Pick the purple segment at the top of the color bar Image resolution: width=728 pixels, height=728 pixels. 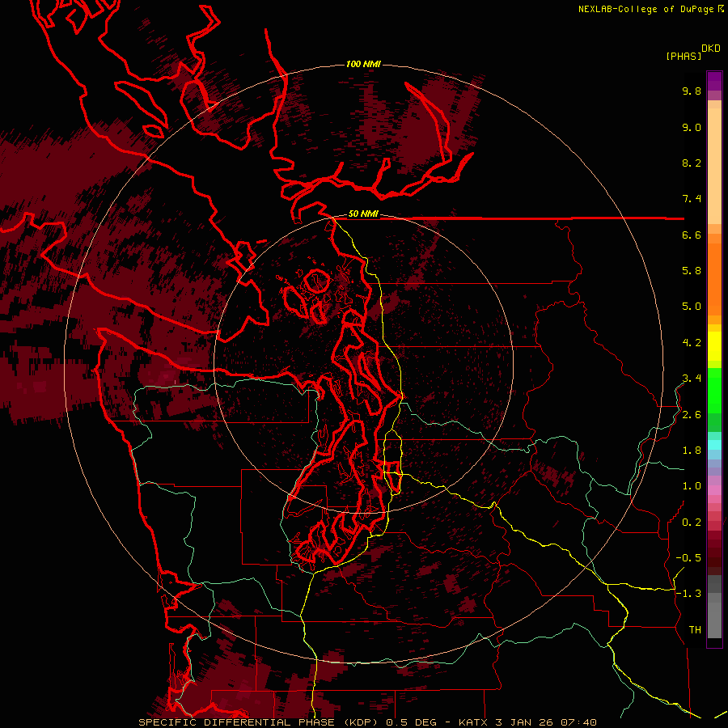714,81
